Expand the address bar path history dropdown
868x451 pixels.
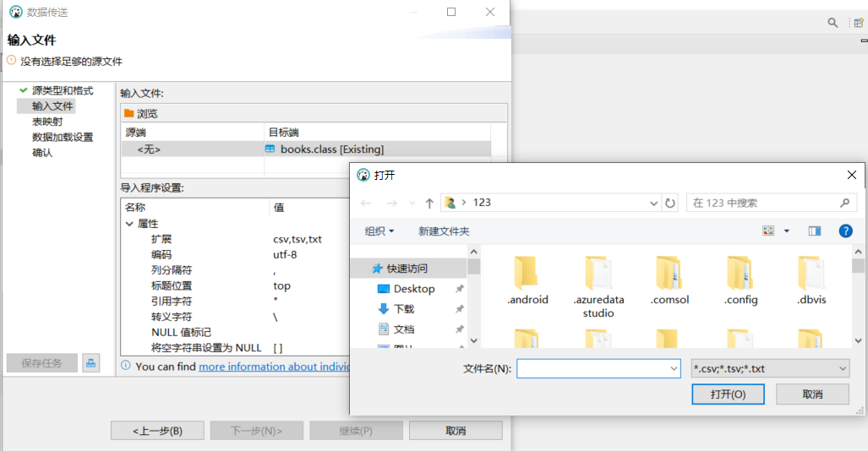coord(653,203)
